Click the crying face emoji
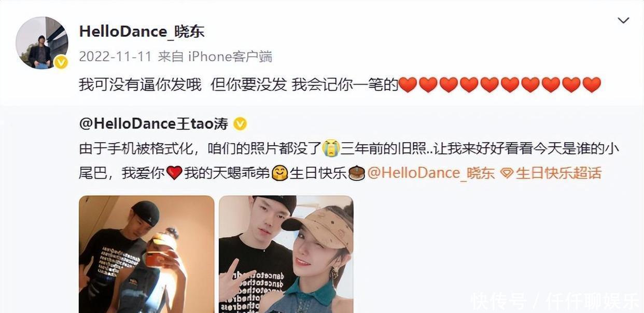This screenshot has height=313, width=644. click(330, 148)
